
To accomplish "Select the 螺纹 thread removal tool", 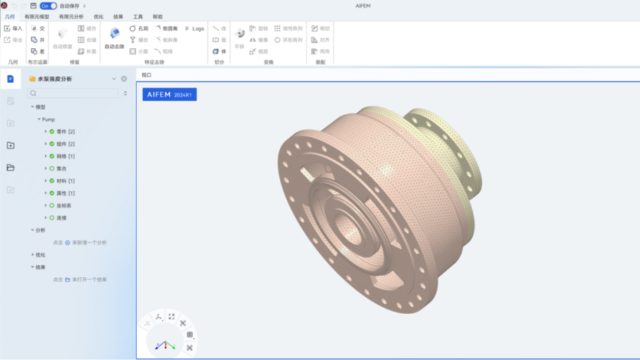I will click(139, 40).
